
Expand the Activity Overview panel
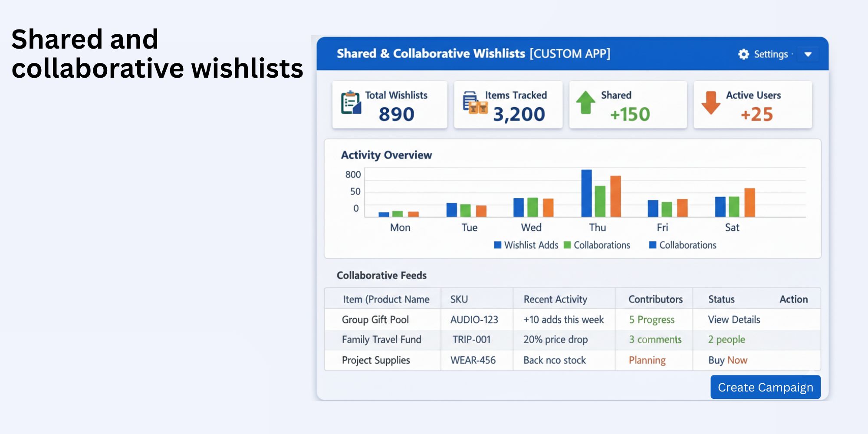point(385,155)
